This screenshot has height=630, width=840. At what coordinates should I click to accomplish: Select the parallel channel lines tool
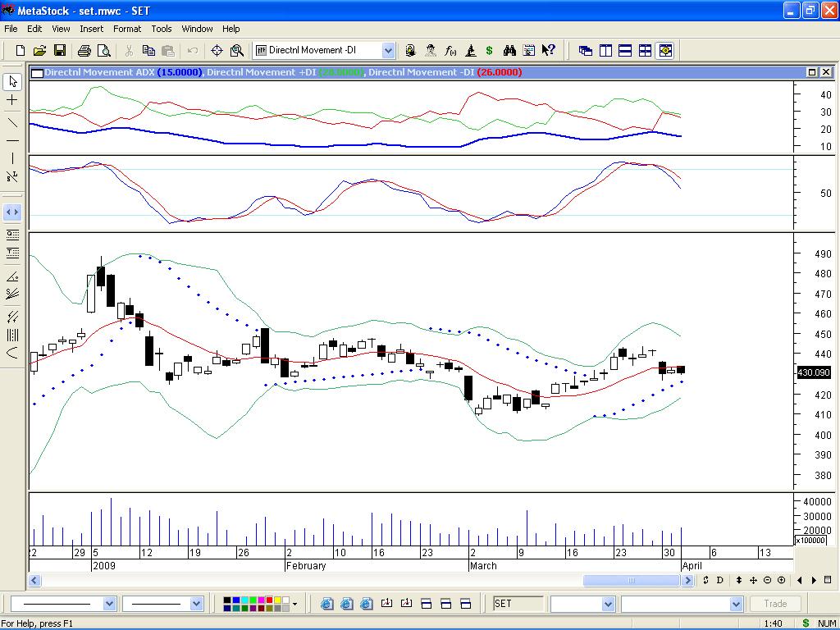pos(12,317)
